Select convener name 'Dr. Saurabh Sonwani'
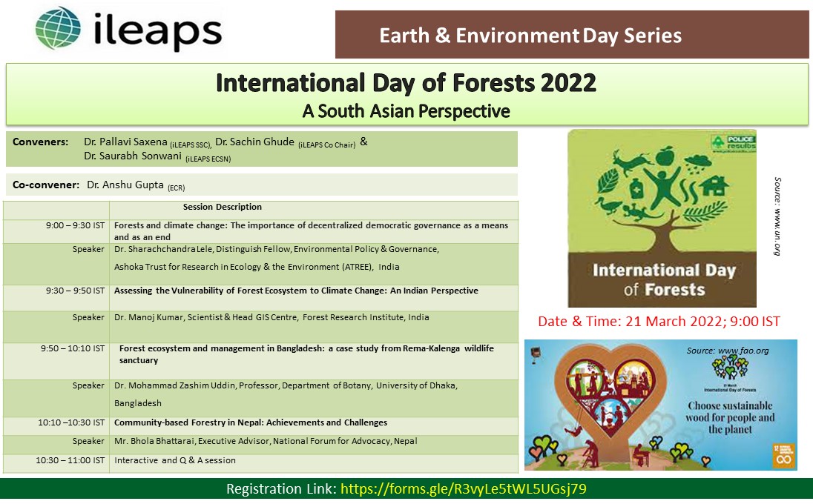 click(x=133, y=156)
